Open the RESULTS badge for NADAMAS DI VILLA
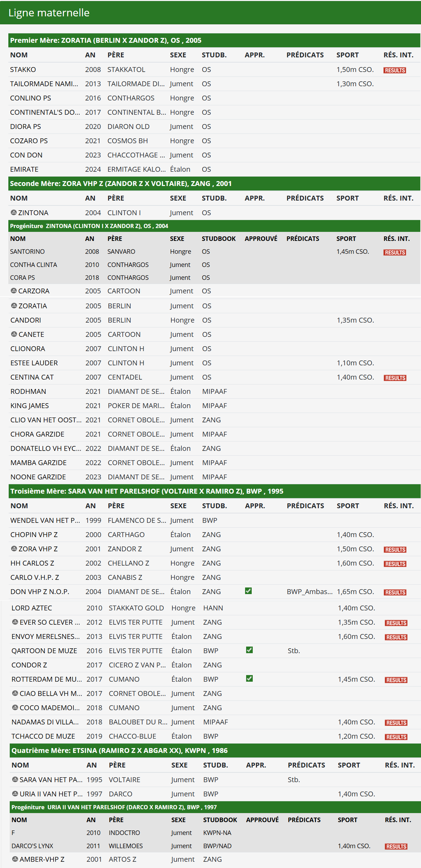This screenshot has height=868, width=421. point(396,723)
